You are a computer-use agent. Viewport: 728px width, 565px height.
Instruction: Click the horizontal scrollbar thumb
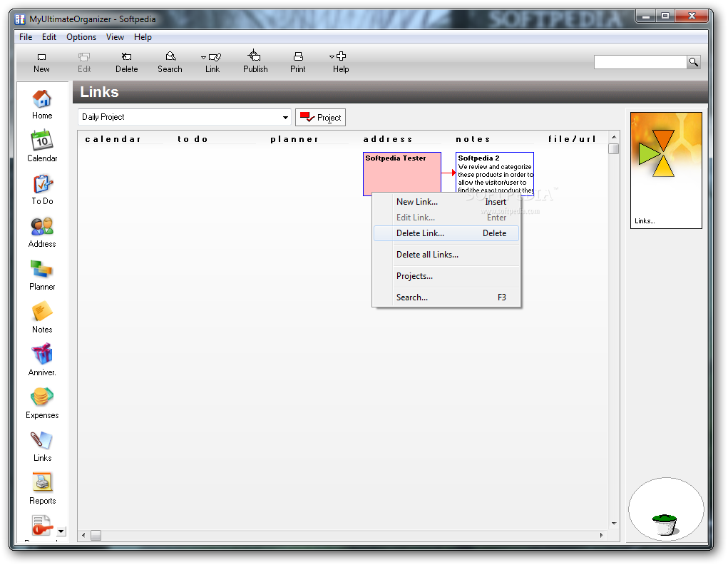click(x=96, y=535)
